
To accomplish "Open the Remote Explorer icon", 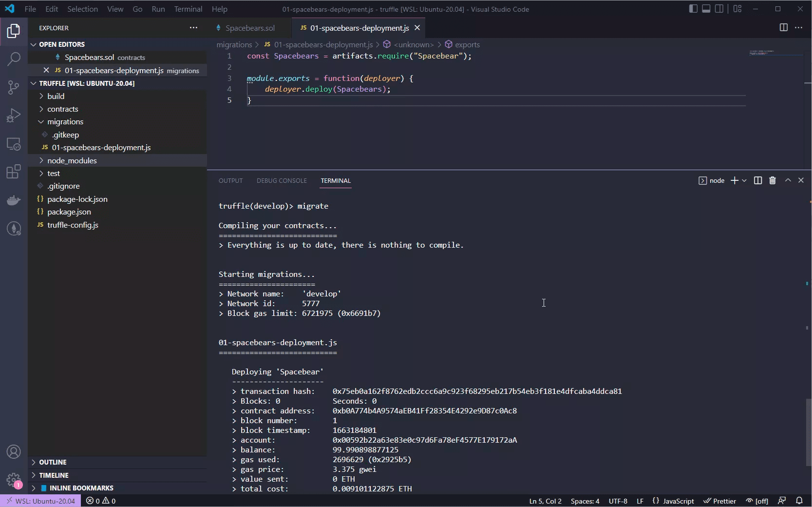I will [x=14, y=144].
